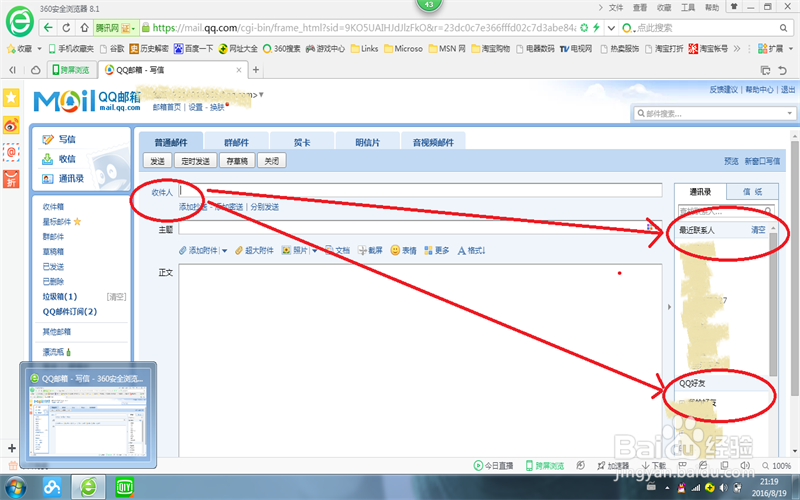Click the magnifier in browser search box

[783, 28]
